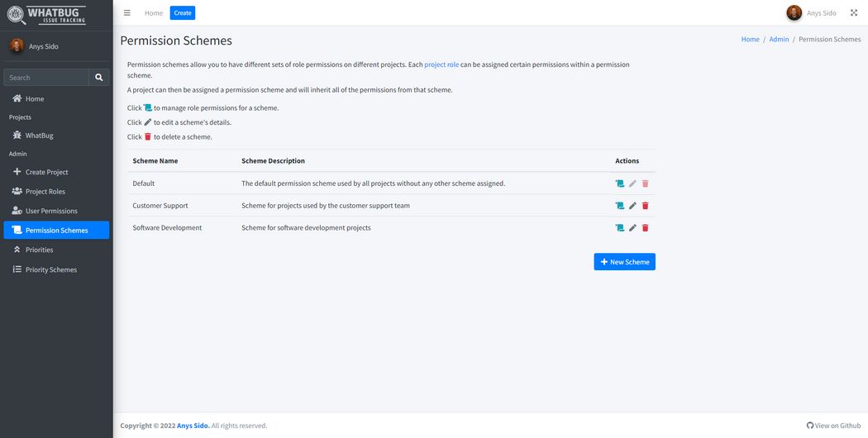Toggle fullscreen with the expand icon
The width and height of the screenshot is (868, 438).
tap(854, 13)
